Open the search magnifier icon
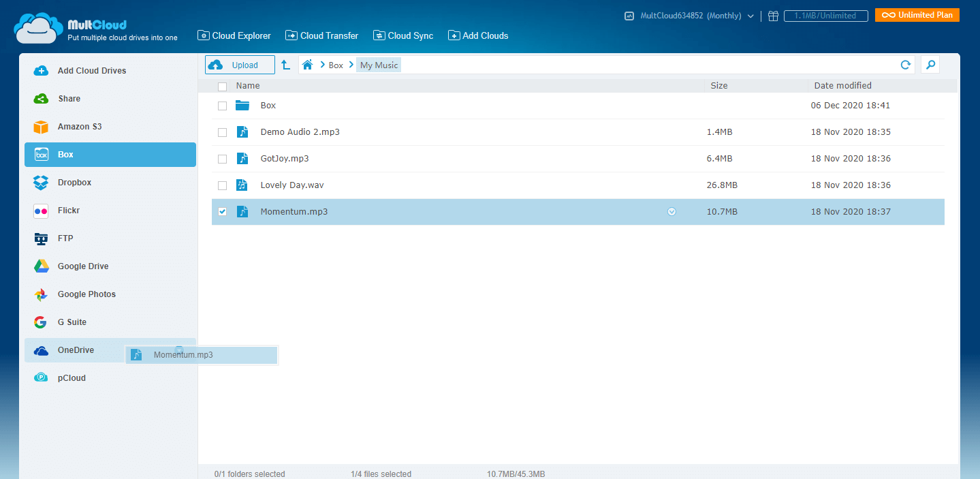The width and height of the screenshot is (980, 479). click(930, 65)
